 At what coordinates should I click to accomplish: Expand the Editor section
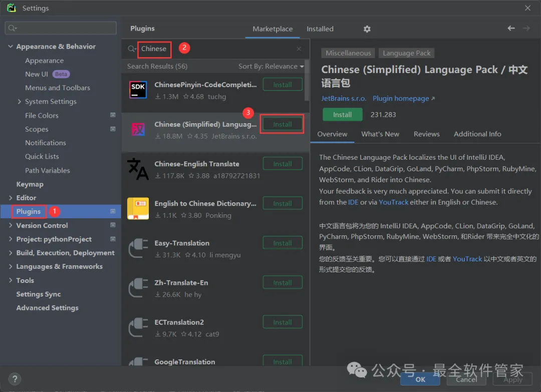tap(11, 198)
